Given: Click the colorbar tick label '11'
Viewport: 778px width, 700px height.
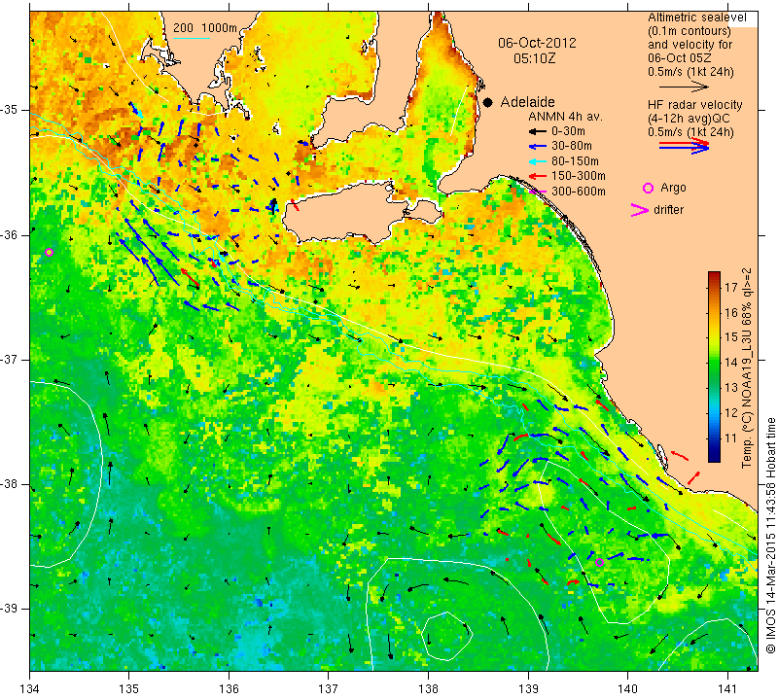Looking at the screenshot, I should click(x=731, y=438).
